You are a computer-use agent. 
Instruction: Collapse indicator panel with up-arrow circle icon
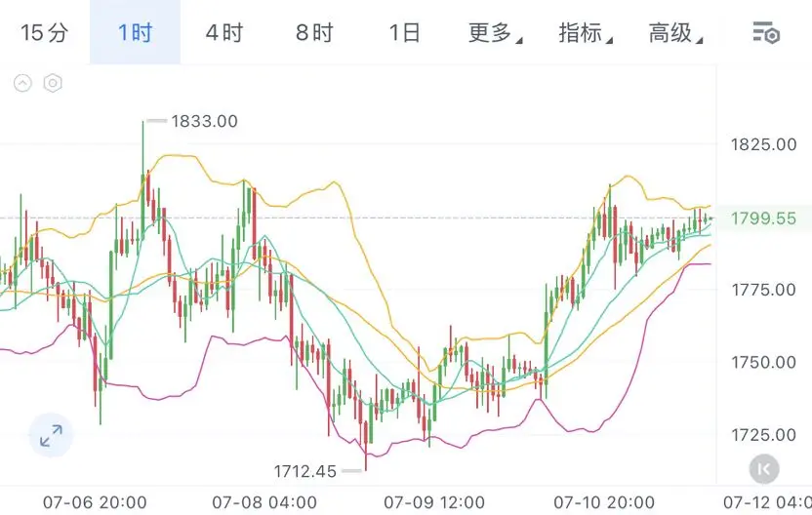pyautogui.click(x=22, y=83)
